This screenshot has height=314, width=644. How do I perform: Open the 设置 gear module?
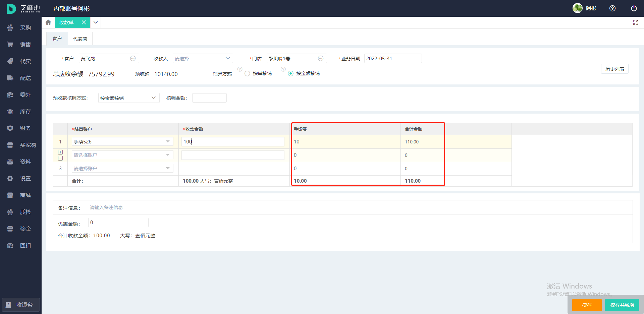[x=20, y=179]
